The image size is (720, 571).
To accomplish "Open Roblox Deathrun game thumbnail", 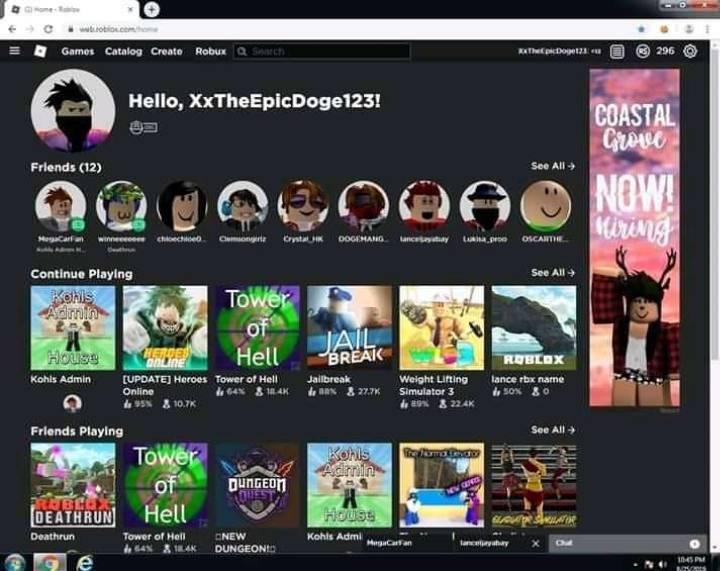I will [73, 485].
